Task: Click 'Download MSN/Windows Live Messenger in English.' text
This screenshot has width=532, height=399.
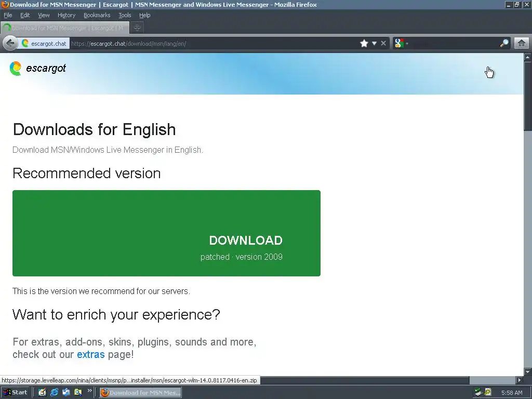Action: [x=108, y=150]
